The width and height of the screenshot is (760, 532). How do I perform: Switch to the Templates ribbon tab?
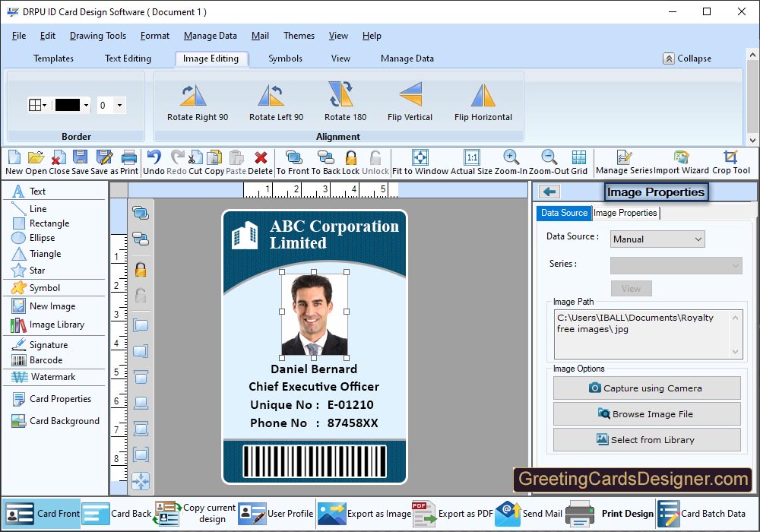tap(53, 59)
